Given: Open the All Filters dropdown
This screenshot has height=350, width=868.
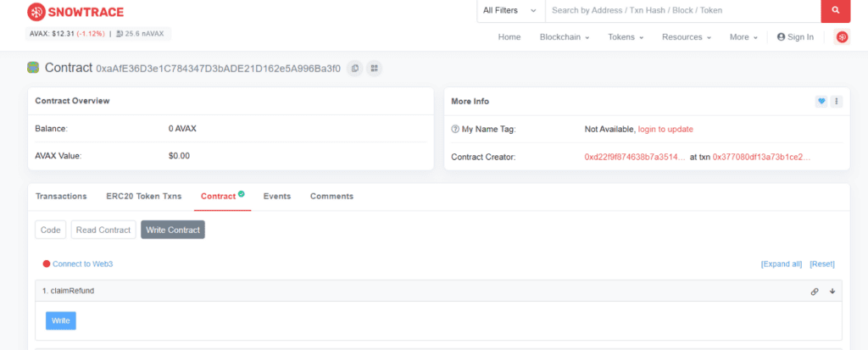Looking at the screenshot, I should click(510, 10).
